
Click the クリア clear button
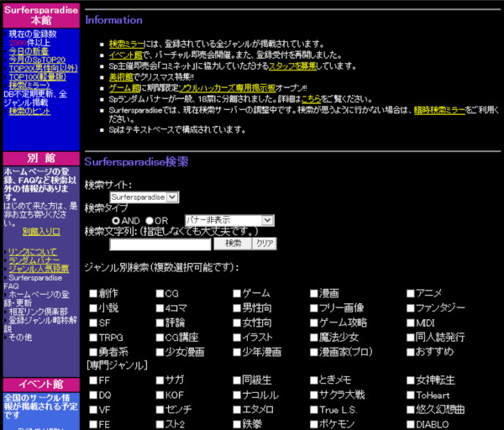(x=265, y=244)
